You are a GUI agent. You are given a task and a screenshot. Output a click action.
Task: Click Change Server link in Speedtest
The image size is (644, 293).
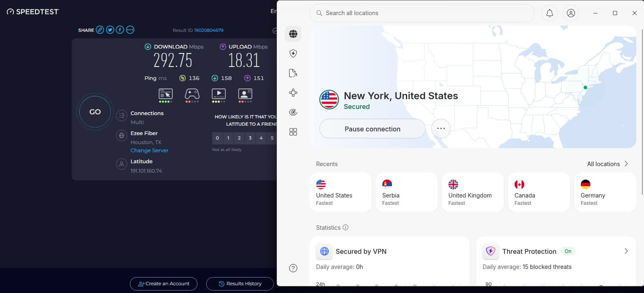click(149, 150)
